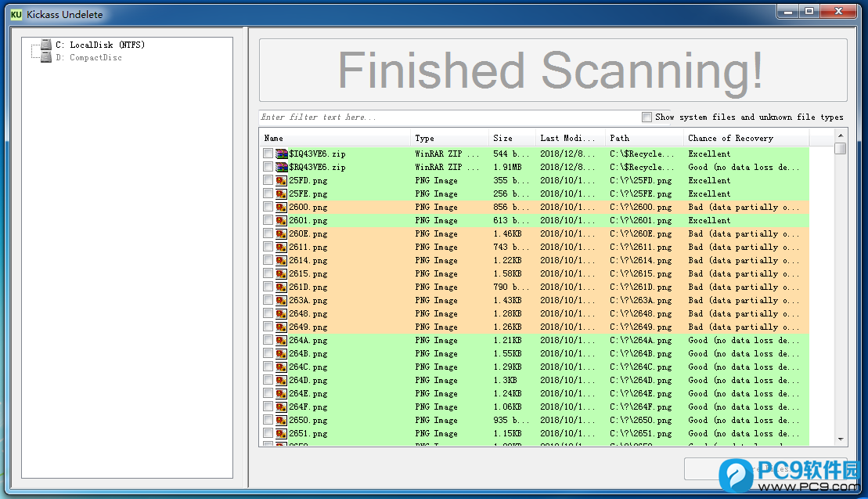Screen dimensions: 868x499
Task: Select the file name 2615.png
Action: click(308, 273)
